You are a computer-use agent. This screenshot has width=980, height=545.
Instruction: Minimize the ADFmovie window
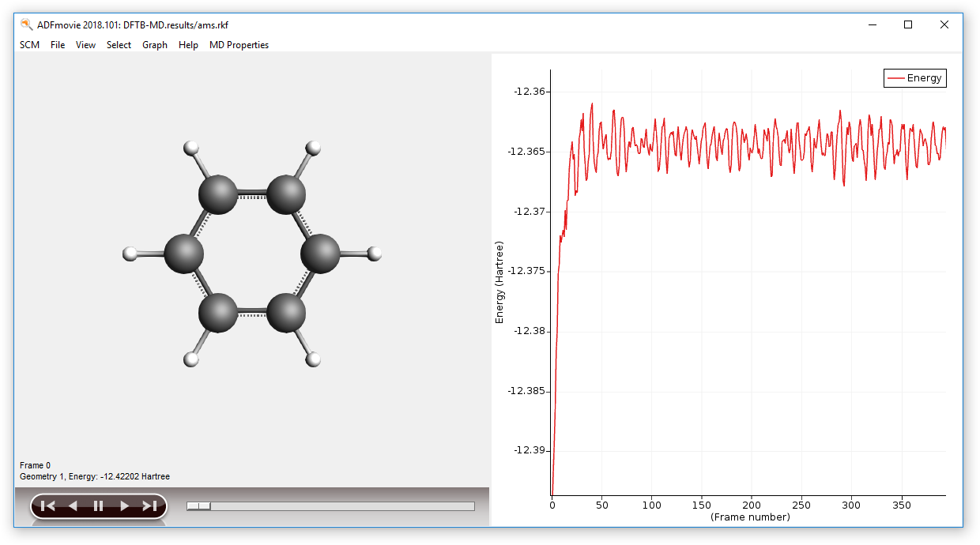coord(872,24)
